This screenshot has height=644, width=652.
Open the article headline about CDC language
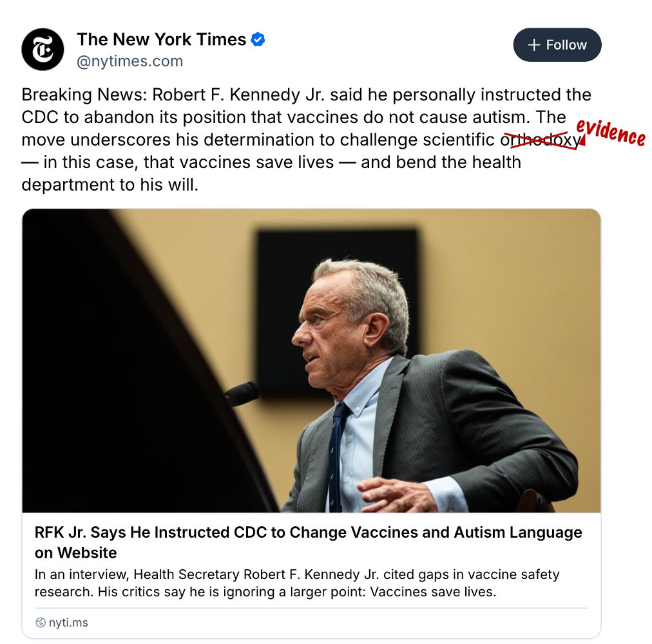tap(309, 542)
